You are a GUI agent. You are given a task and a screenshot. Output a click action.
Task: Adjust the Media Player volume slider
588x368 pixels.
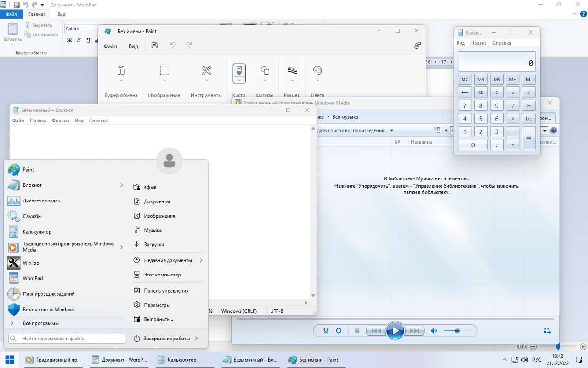457,331
